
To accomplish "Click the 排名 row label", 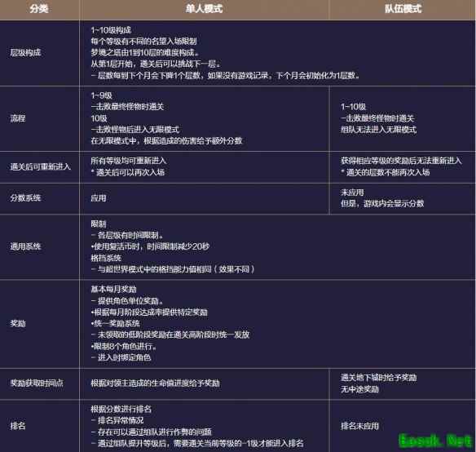I will point(18,426).
